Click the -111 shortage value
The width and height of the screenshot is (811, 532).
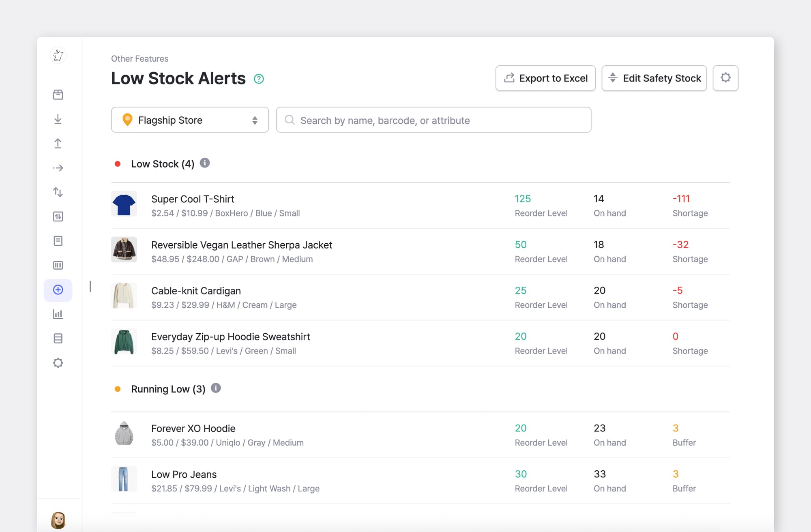681,199
